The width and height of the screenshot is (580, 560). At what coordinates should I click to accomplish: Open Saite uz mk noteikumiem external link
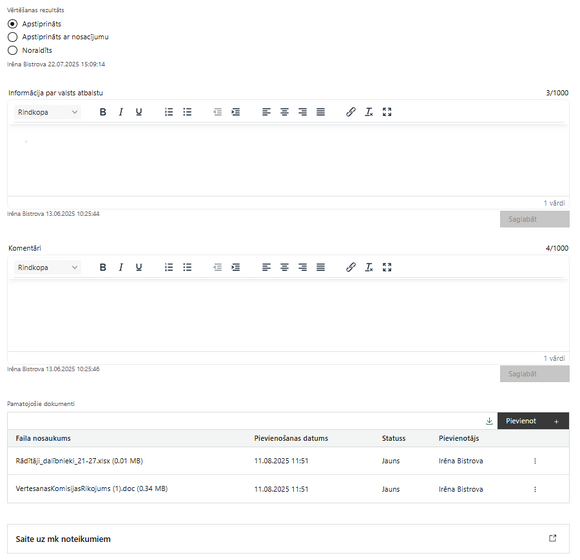(x=553, y=539)
